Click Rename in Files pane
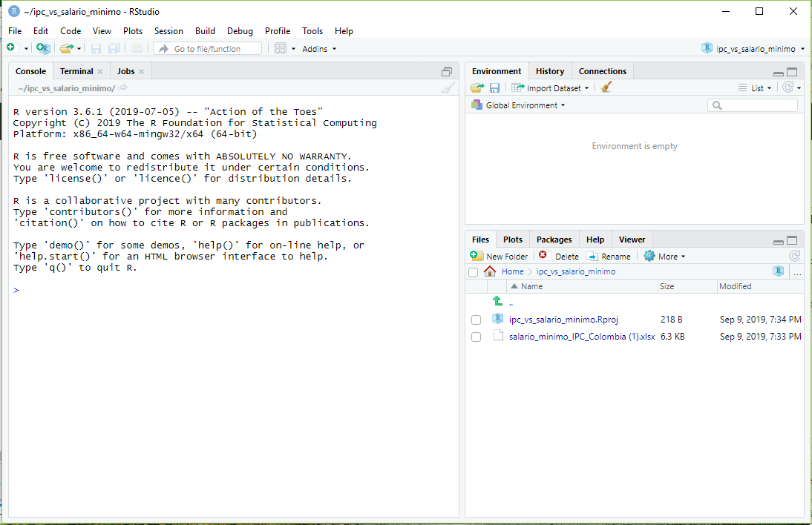 [609, 256]
